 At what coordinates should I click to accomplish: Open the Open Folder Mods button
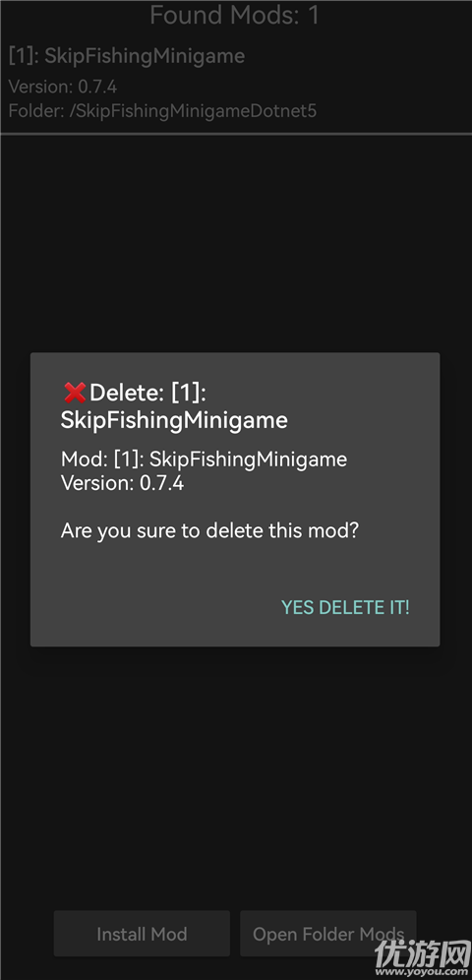[x=328, y=934]
